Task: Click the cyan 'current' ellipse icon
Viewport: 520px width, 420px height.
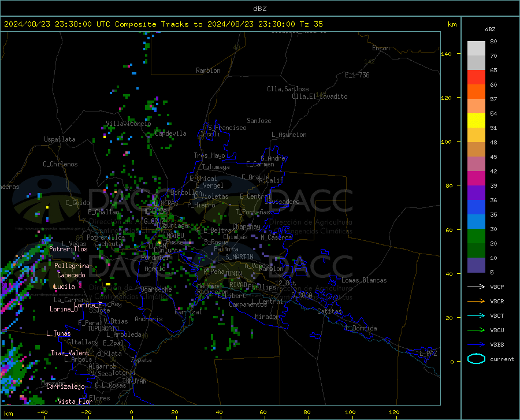Action: point(476,359)
